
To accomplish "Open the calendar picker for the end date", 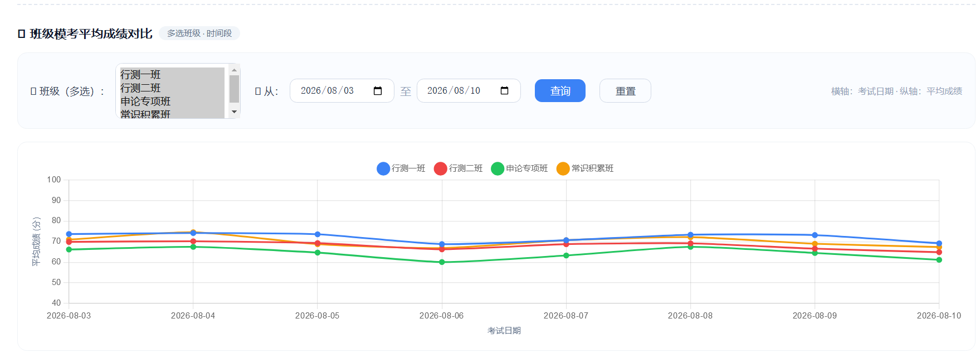I will [x=505, y=91].
